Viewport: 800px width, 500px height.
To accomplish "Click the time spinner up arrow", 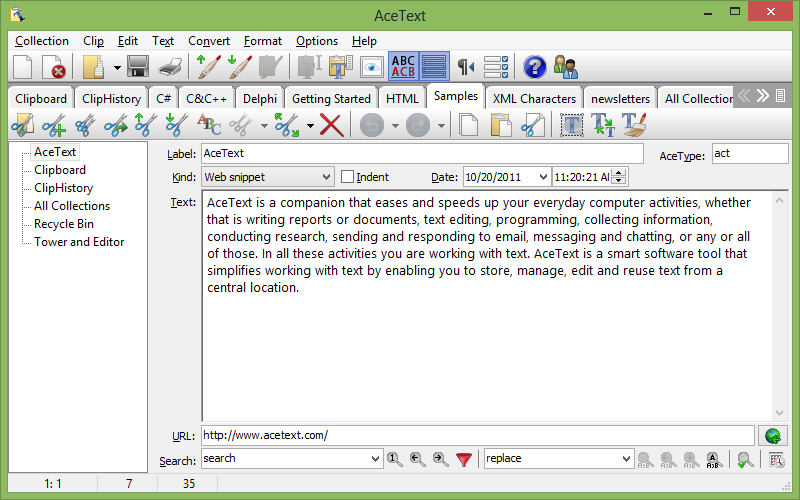I will (x=619, y=173).
